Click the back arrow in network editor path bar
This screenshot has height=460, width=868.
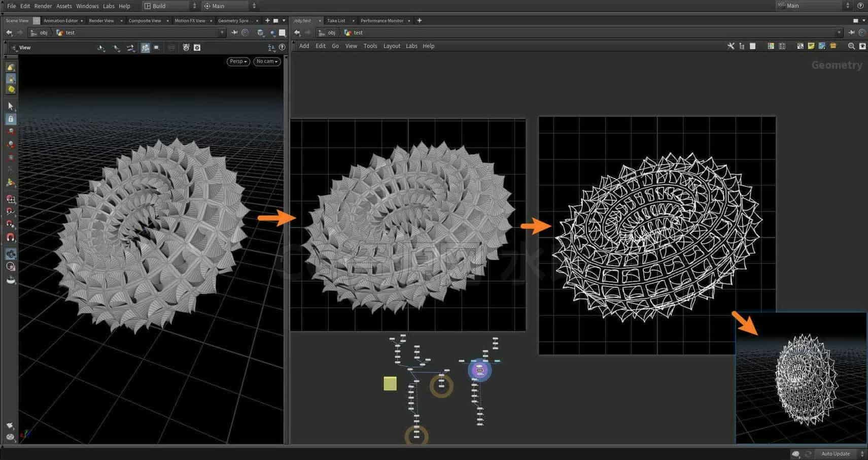tap(297, 32)
